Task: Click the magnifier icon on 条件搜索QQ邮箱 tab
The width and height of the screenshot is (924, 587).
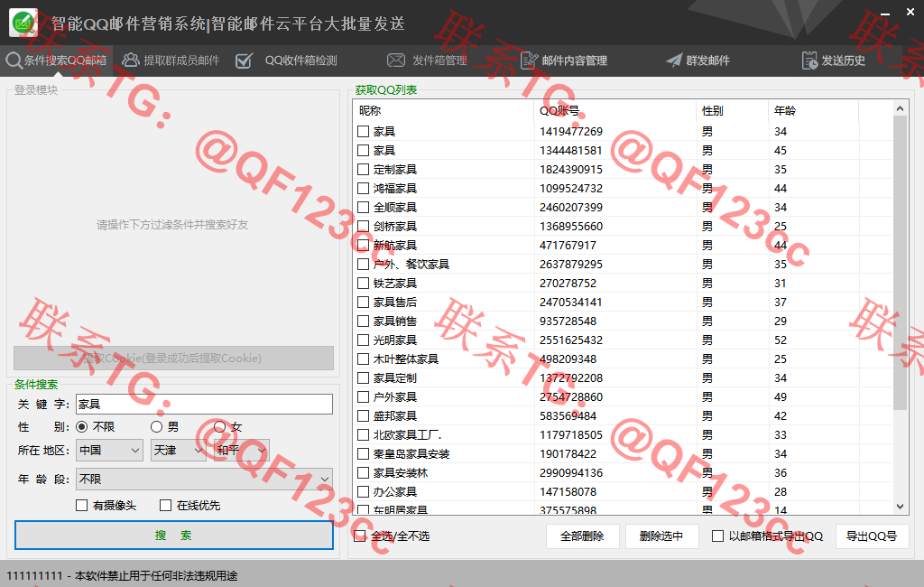Action: (x=14, y=61)
